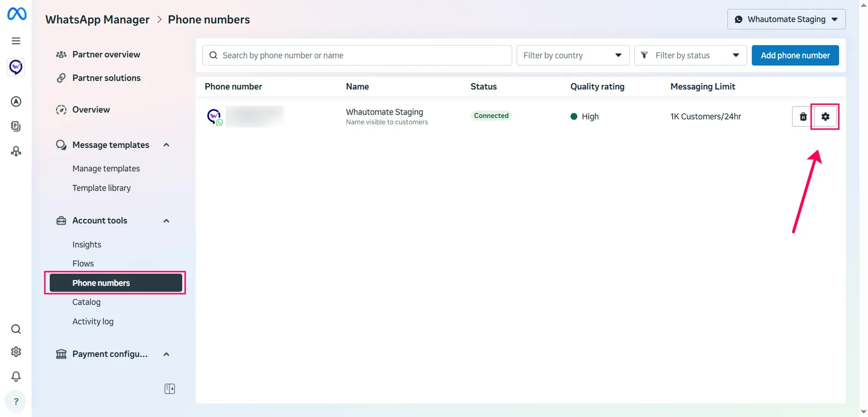Click the phone number profile avatar

click(x=215, y=116)
